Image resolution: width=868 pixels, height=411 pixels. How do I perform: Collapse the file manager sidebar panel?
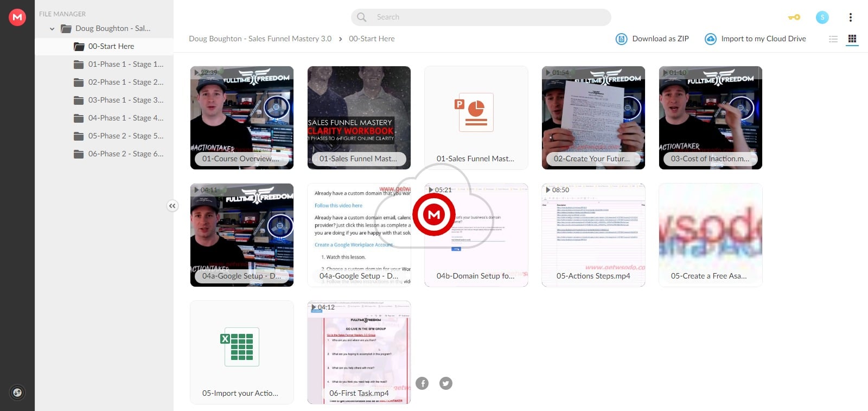point(172,206)
